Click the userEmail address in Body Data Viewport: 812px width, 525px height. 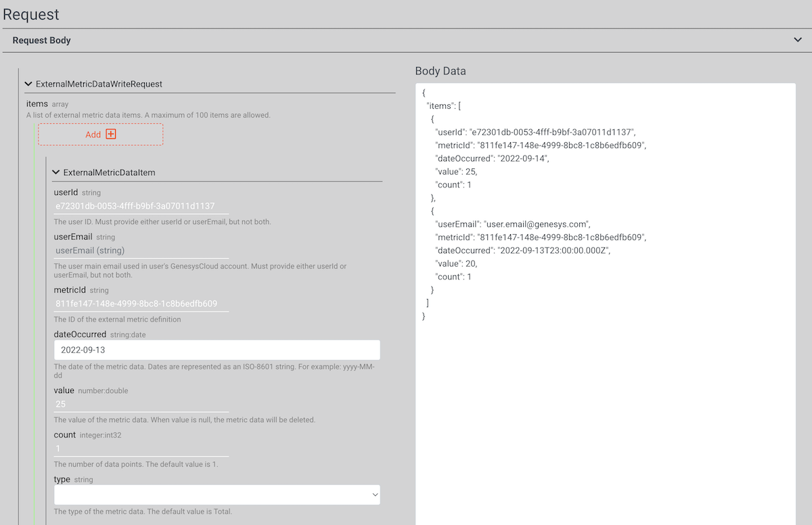point(538,224)
